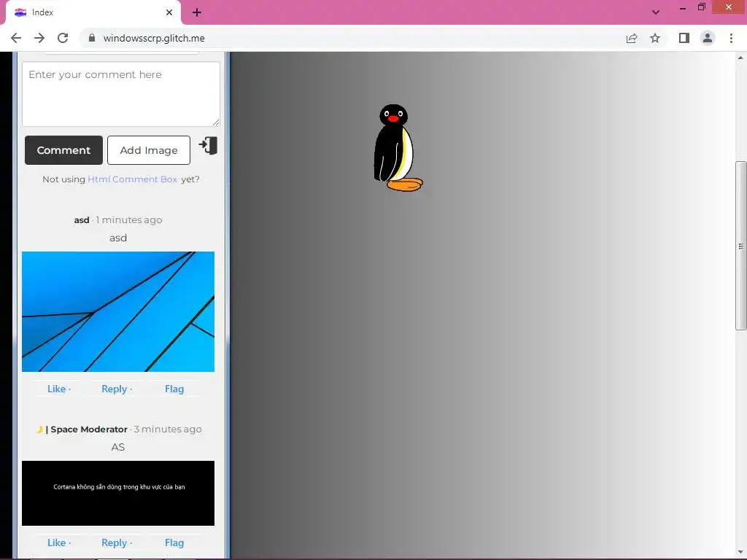The width and height of the screenshot is (747, 560).
Task: Click the Add Image button
Action: click(149, 150)
